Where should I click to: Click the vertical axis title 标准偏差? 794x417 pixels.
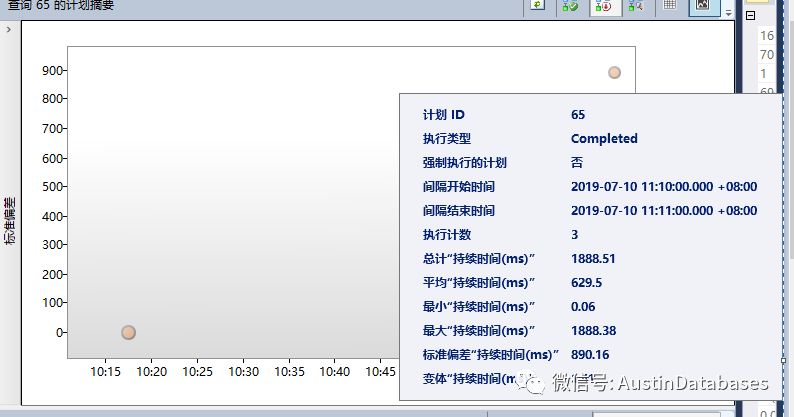pos(10,221)
